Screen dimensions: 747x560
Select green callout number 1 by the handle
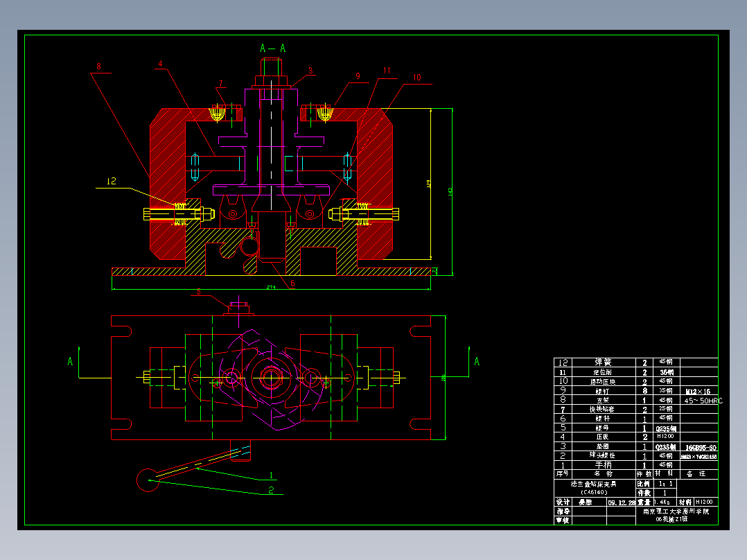click(271, 475)
